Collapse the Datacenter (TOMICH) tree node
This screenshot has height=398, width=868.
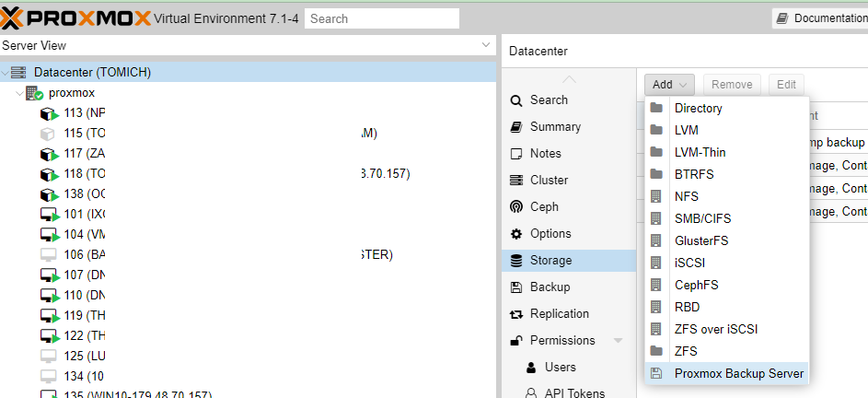tap(5, 72)
